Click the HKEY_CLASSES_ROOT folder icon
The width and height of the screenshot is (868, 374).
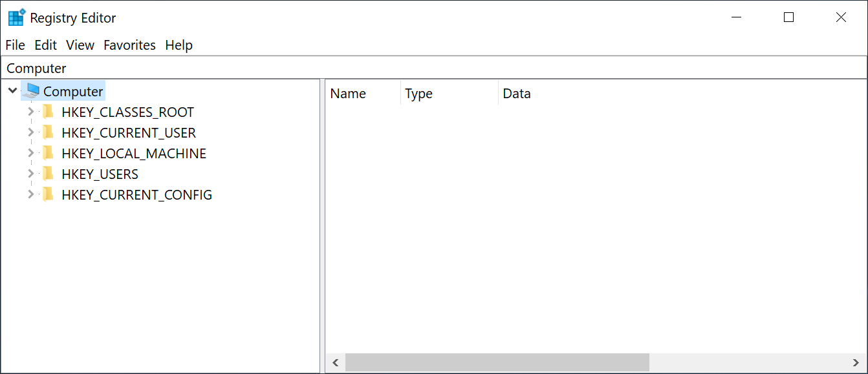48,112
